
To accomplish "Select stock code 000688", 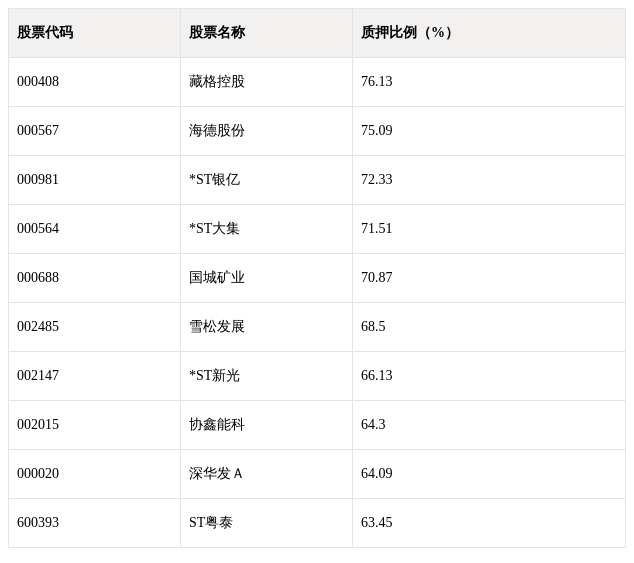I will click(x=38, y=277).
